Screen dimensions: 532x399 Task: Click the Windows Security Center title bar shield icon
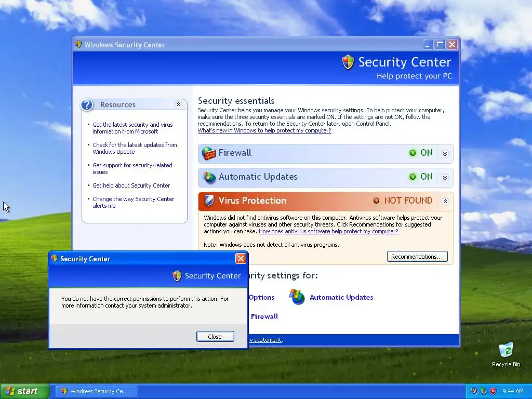(78, 45)
